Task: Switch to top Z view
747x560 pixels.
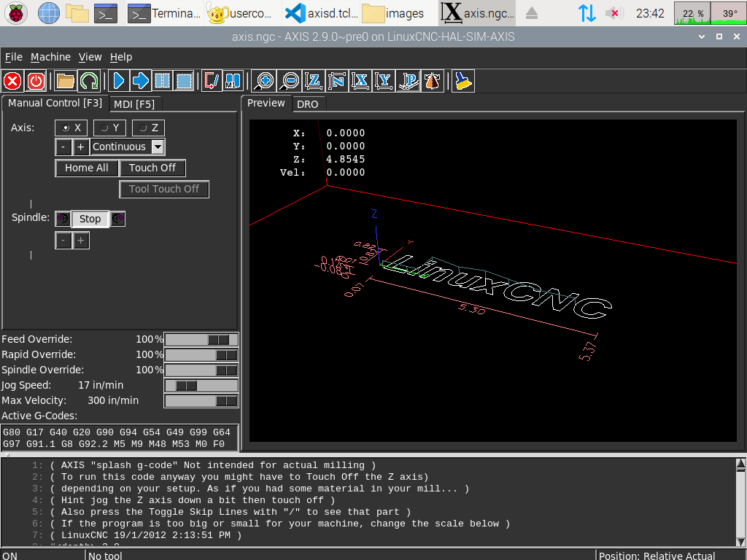Action: coord(314,81)
